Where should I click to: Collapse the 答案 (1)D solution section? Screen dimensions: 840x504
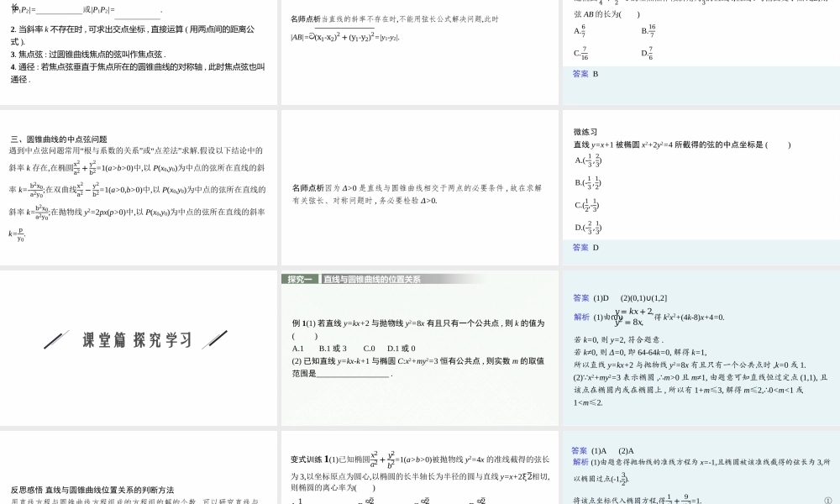581,297
